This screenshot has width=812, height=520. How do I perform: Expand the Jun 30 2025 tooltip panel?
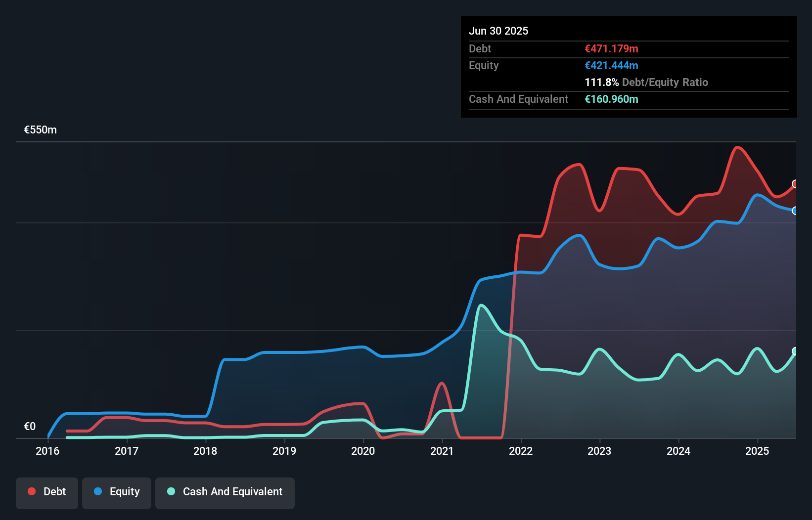[498, 31]
